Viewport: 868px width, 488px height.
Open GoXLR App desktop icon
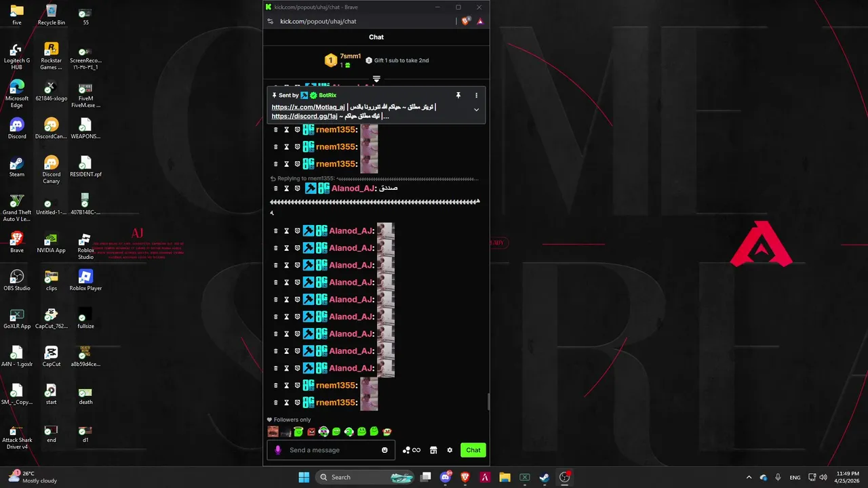[x=17, y=318]
